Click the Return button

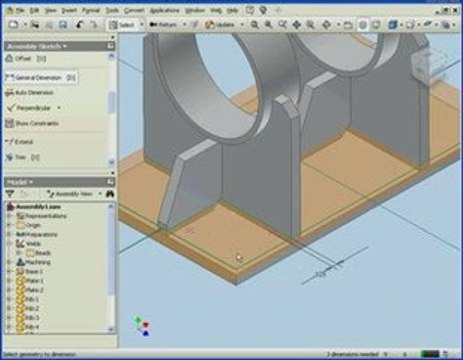[x=164, y=25]
